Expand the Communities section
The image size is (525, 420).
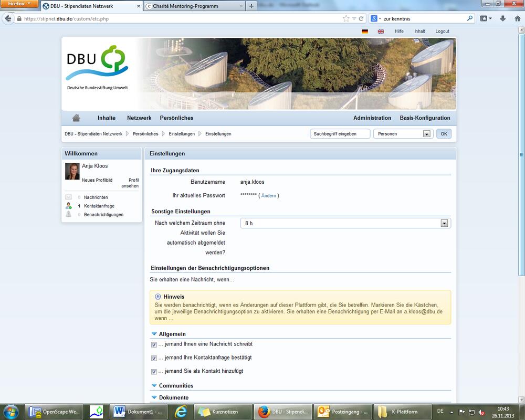[153, 385]
